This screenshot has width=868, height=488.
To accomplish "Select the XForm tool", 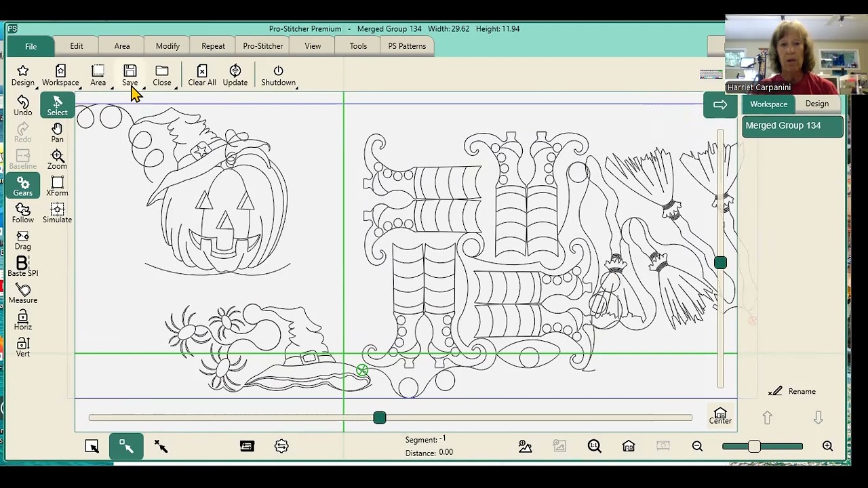I will [x=57, y=186].
